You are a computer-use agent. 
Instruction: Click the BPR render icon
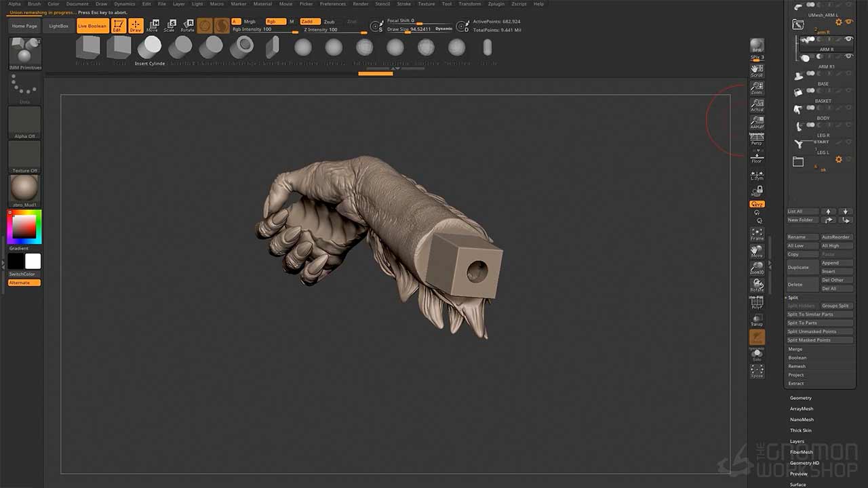click(x=757, y=46)
